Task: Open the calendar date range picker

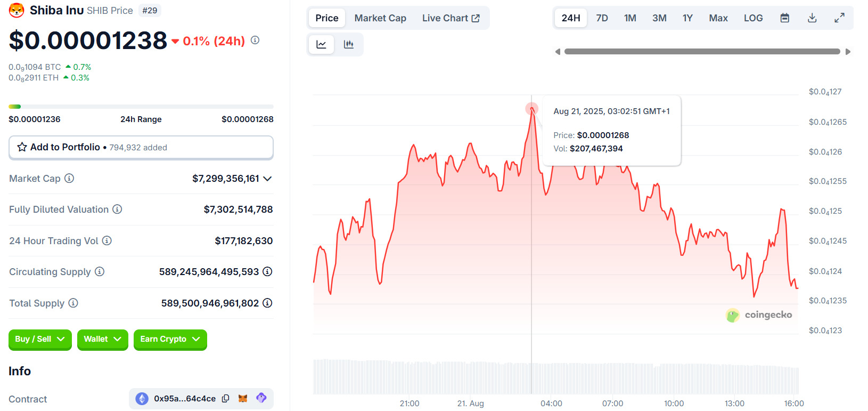Action: pyautogui.click(x=784, y=18)
